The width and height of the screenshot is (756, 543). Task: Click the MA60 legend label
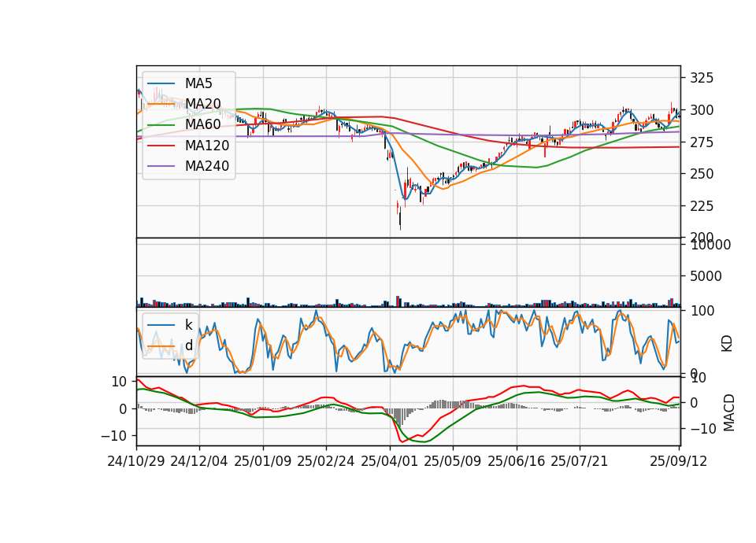(x=202, y=124)
